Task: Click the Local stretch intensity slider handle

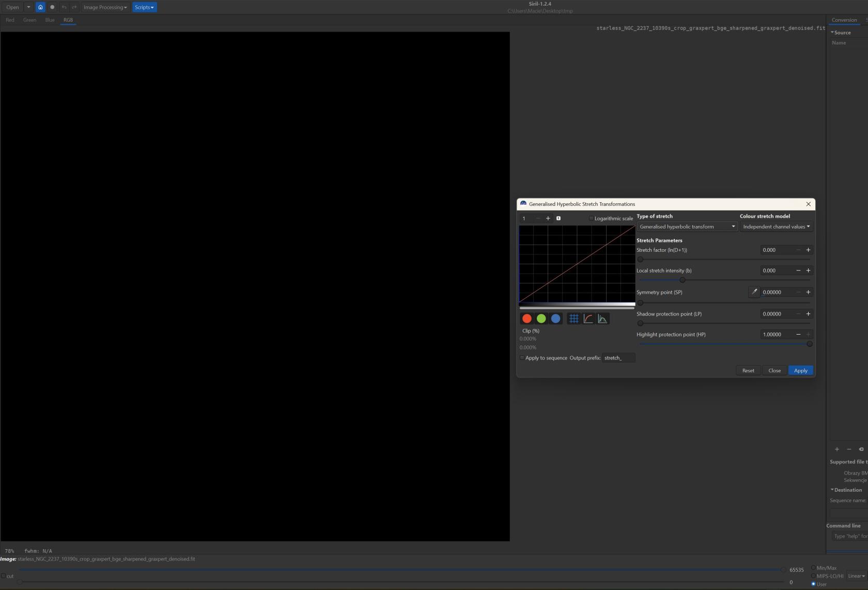Action: click(682, 280)
